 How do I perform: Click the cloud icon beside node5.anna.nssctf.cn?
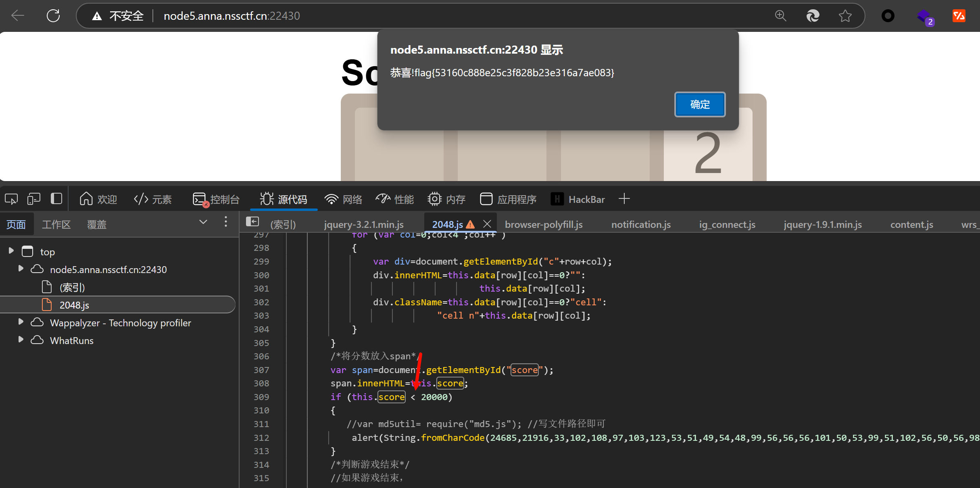37,269
